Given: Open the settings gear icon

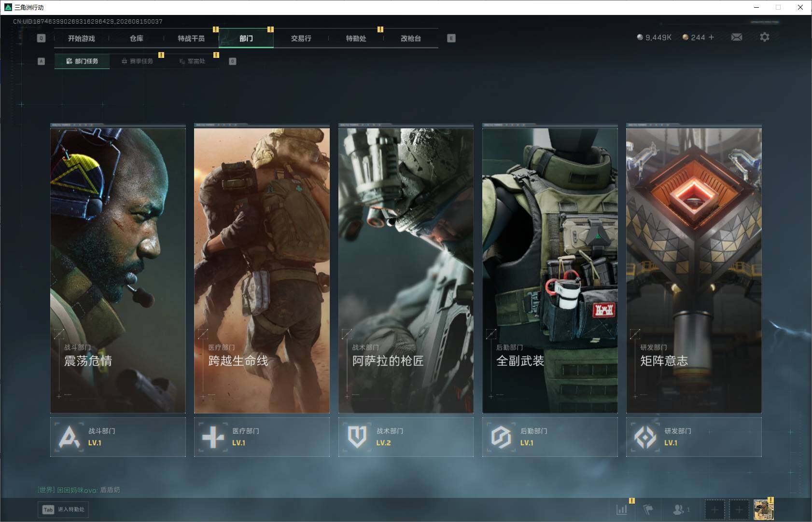Looking at the screenshot, I should (x=765, y=37).
